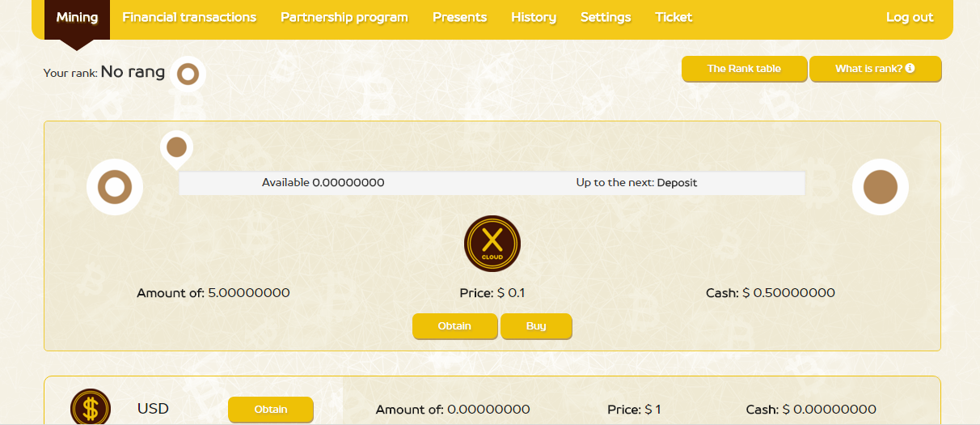The width and height of the screenshot is (980, 425).
Task: Log out of the account
Action: [910, 17]
